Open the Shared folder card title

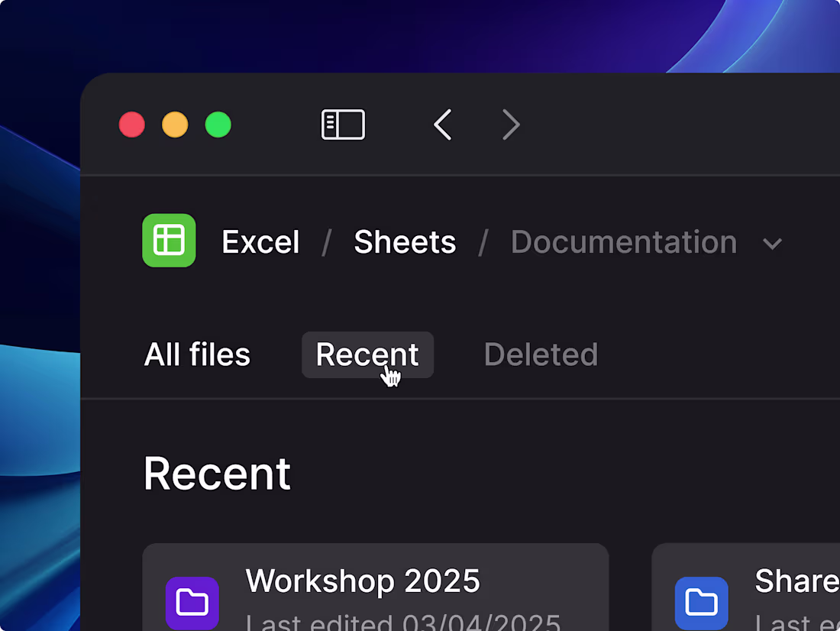click(x=796, y=581)
